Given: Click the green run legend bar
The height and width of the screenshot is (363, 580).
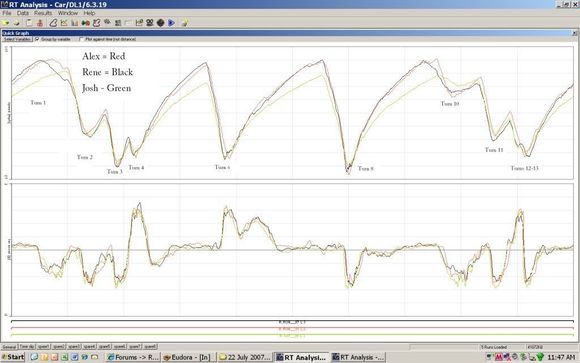Looking at the screenshot, I should click(292, 336).
